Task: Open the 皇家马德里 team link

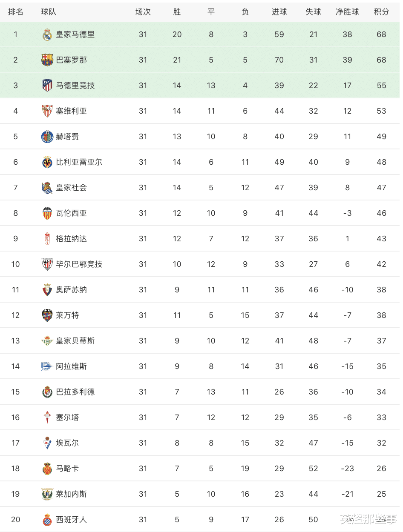Action: pos(75,34)
